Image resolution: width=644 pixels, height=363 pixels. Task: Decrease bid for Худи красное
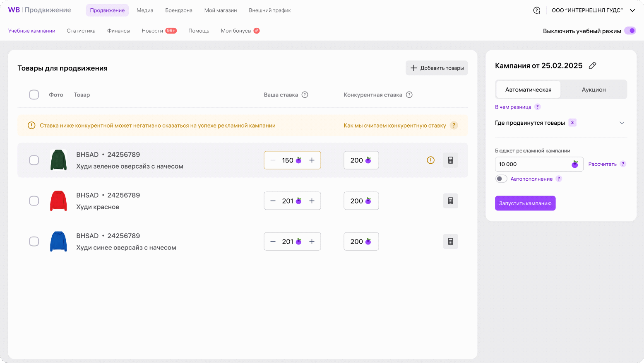pos(273,201)
